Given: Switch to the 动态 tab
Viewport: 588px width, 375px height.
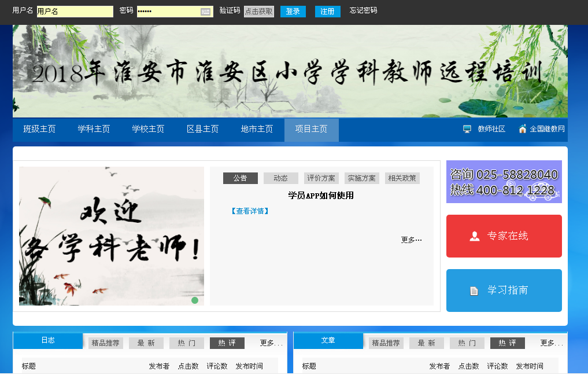Looking at the screenshot, I should [x=280, y=178].
